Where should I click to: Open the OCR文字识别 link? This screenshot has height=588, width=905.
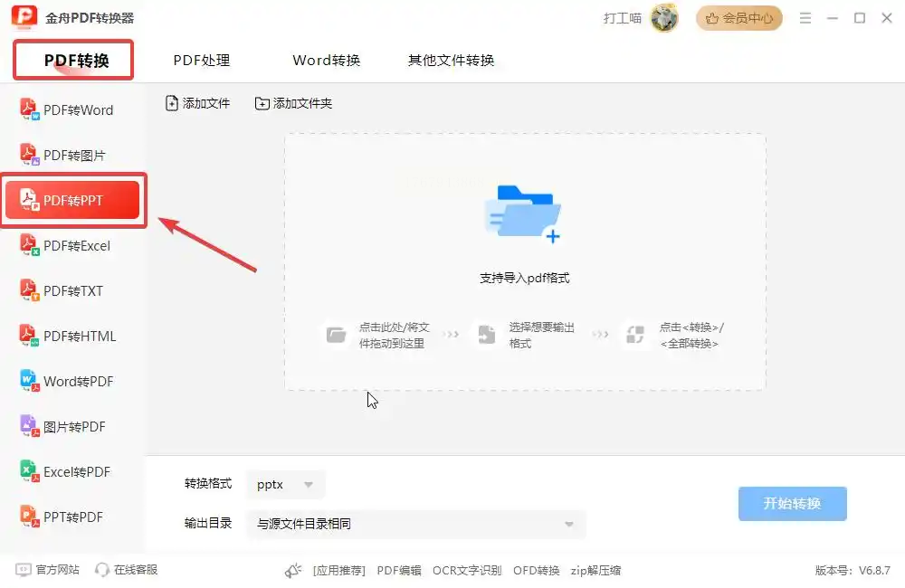pyautogui.click(x=467, y=570)
